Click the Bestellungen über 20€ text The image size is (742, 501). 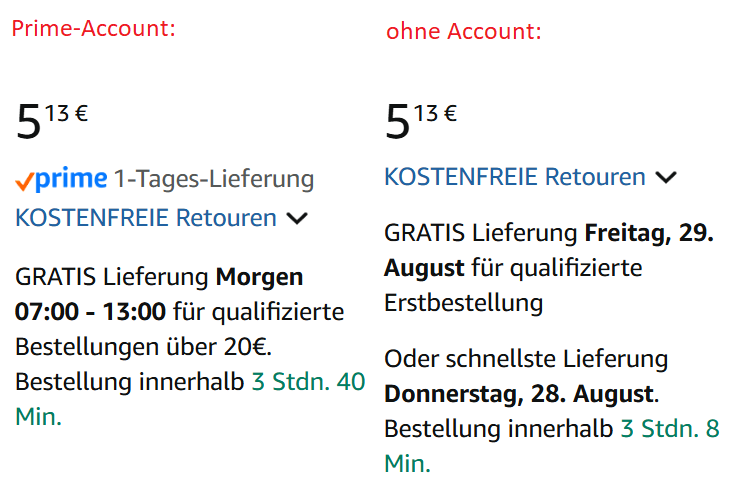coord(143,347)
